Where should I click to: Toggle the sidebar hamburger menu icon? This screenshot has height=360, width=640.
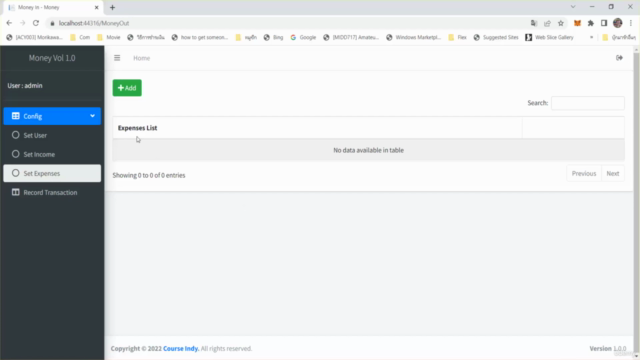coord(117,58)
